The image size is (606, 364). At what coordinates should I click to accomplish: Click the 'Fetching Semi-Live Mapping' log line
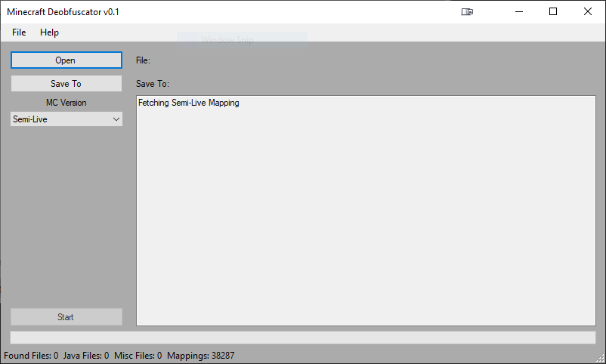(189, 103)
